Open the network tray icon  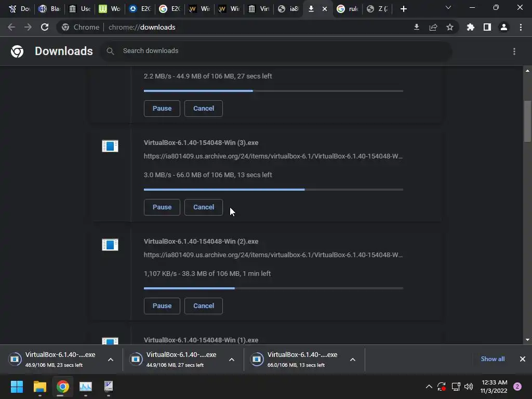(x=456, y=387)
